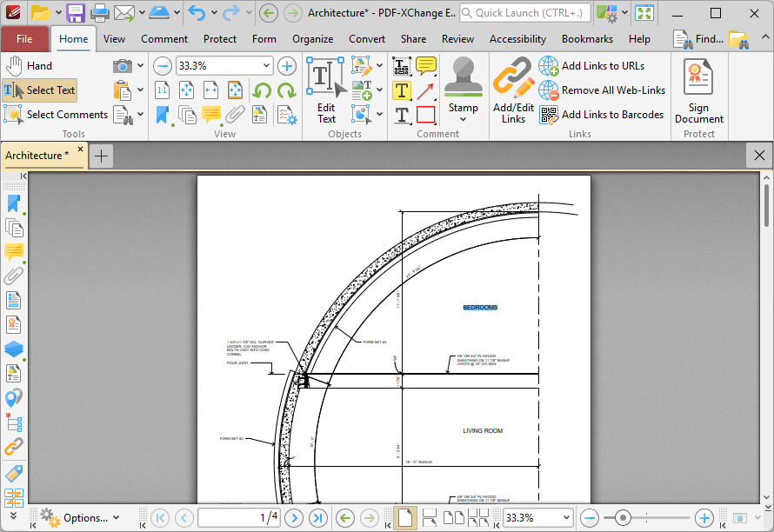
Task: Enable two pages continuous layout in status bar
Action: click(x=477, y=518)
